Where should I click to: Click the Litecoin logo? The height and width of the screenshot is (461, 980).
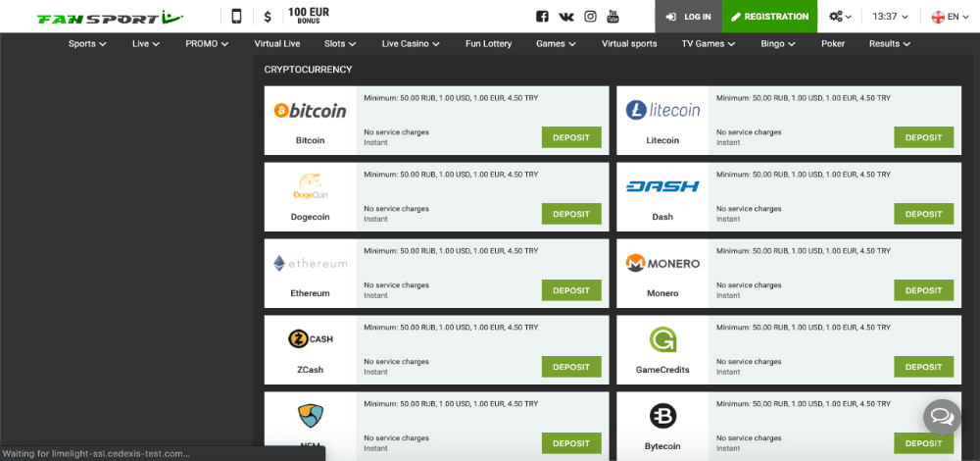click(662, 111)
